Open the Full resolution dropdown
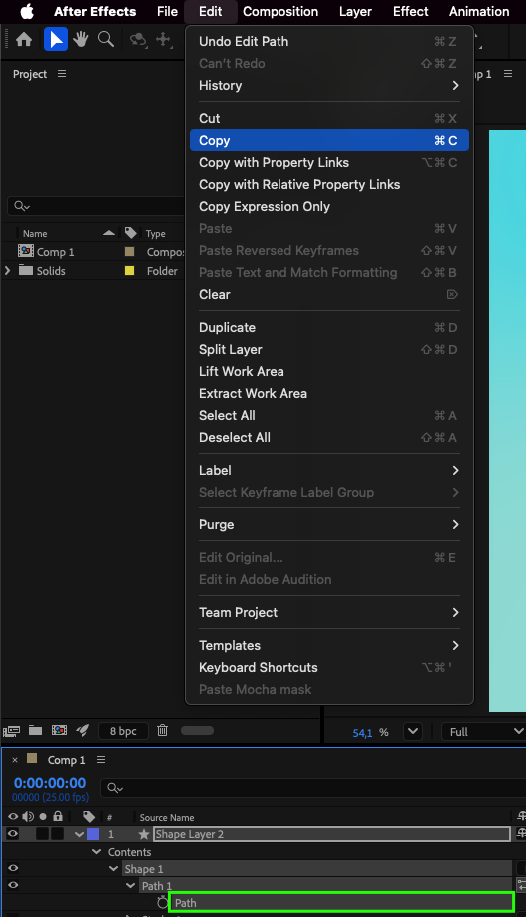Viewport: 526px width, 917px height. point(486,732)
